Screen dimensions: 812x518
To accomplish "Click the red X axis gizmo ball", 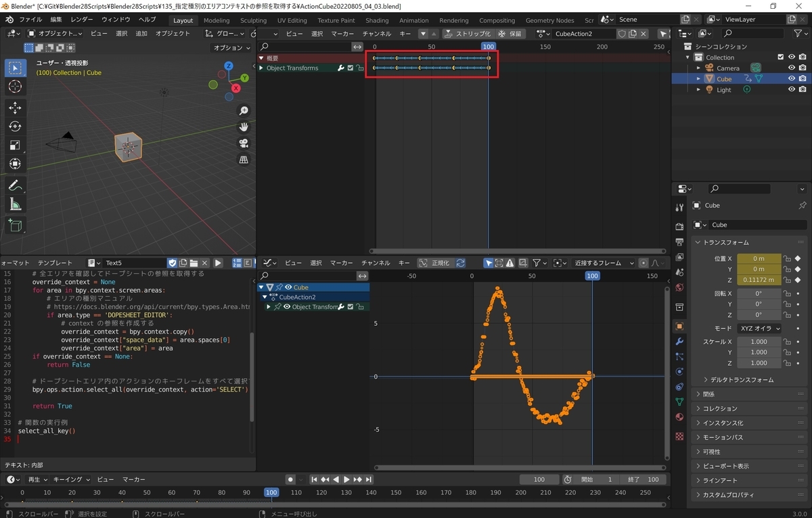I will pos(235,88).
